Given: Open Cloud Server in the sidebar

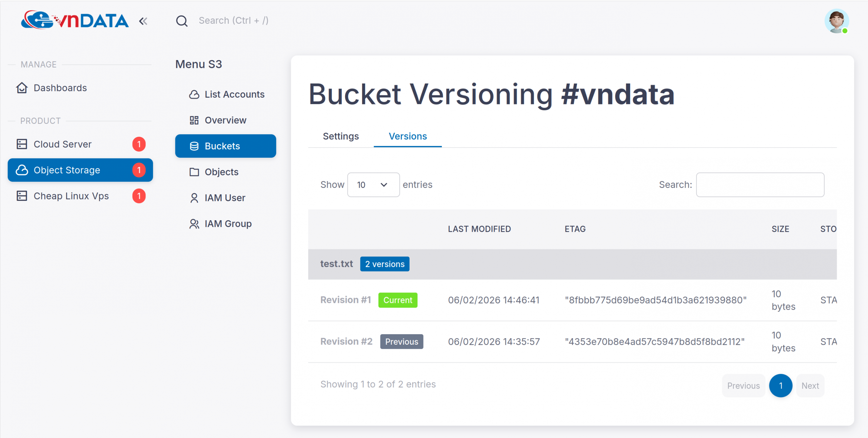Looking at the screenshot, I should [62, 144].
